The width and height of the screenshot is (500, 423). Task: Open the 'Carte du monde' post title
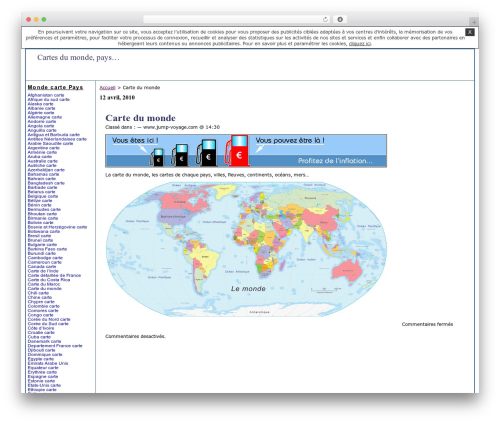click(140, 118)
